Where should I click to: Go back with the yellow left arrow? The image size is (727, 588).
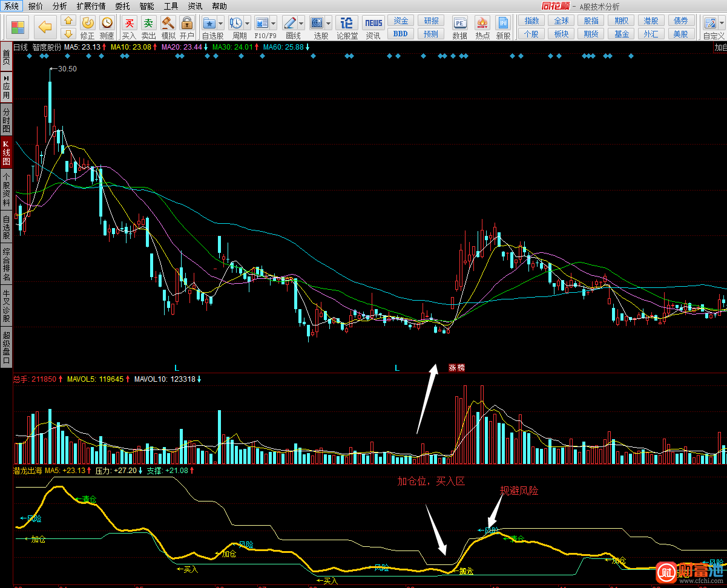coord(45,27)
